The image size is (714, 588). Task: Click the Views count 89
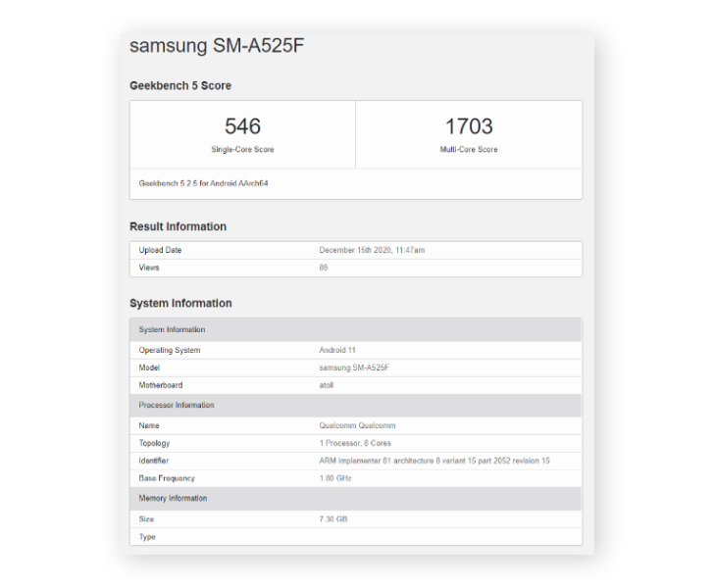[324, 268]
